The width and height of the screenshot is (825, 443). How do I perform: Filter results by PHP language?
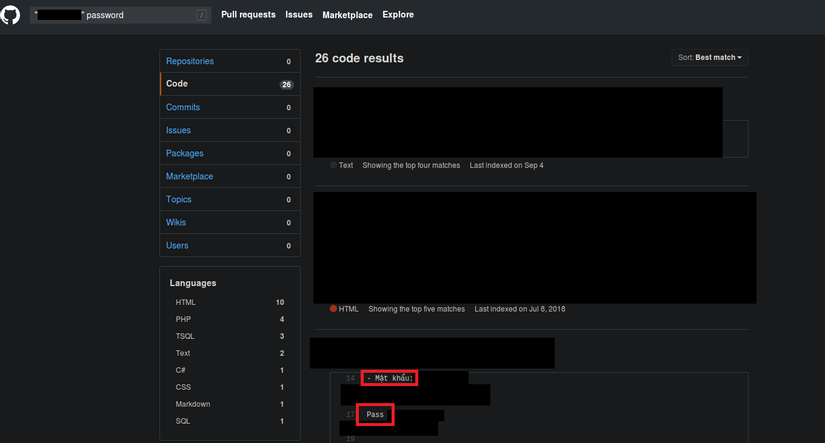point(230,319)
